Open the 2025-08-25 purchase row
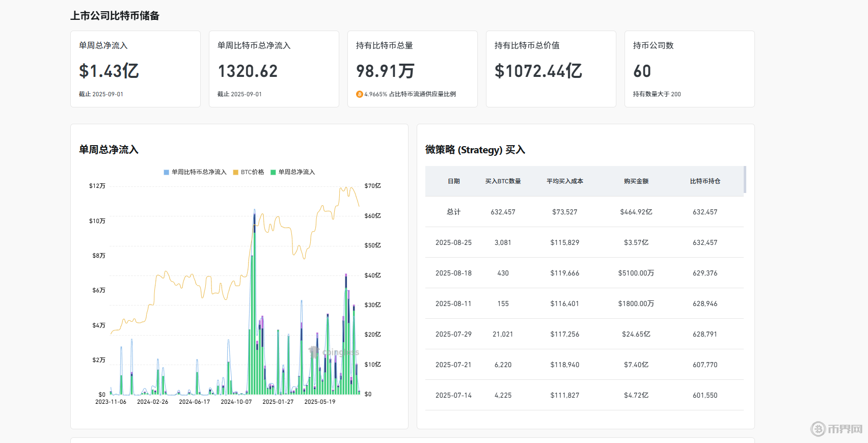Screen dimensions: 868x443 click(x=584, y=242)
